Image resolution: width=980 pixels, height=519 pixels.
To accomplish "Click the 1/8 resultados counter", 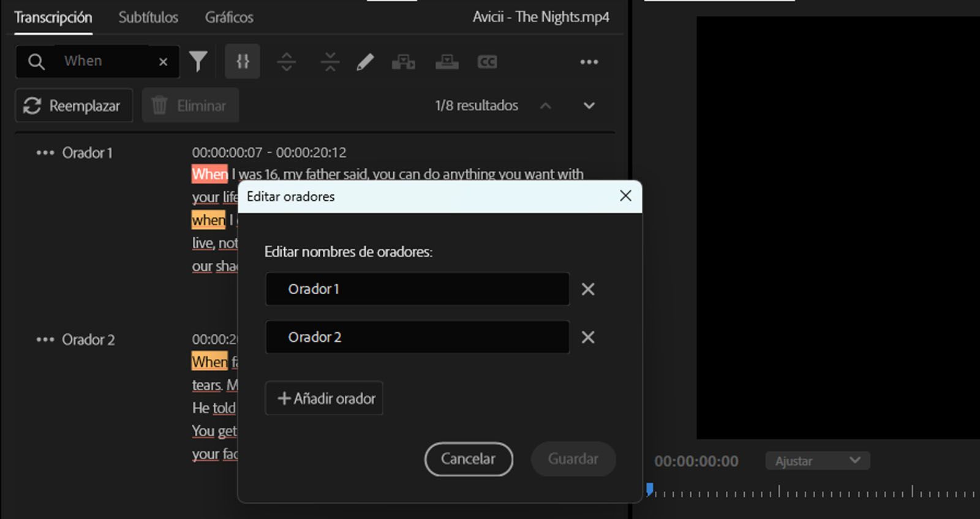I will (x=477, y=105).
